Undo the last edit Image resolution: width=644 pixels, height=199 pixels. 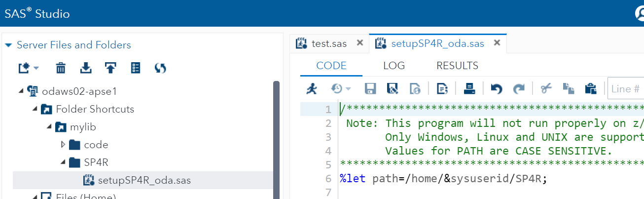pos(496,89)
